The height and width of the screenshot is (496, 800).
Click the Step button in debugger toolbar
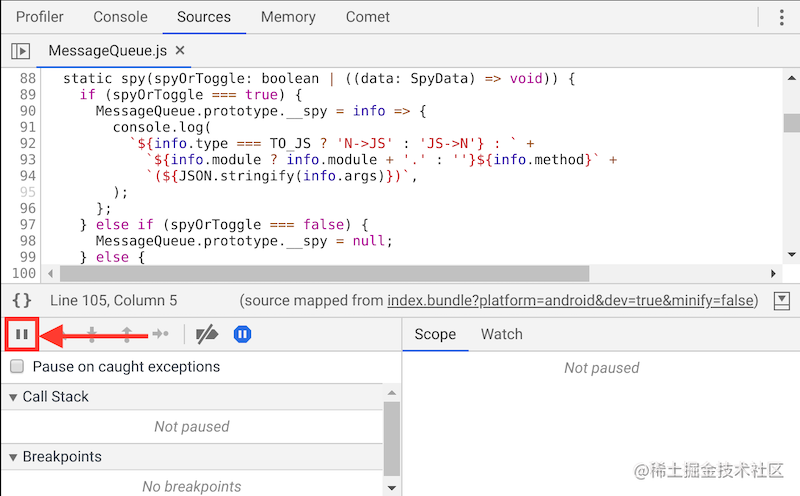coord(161,334)
